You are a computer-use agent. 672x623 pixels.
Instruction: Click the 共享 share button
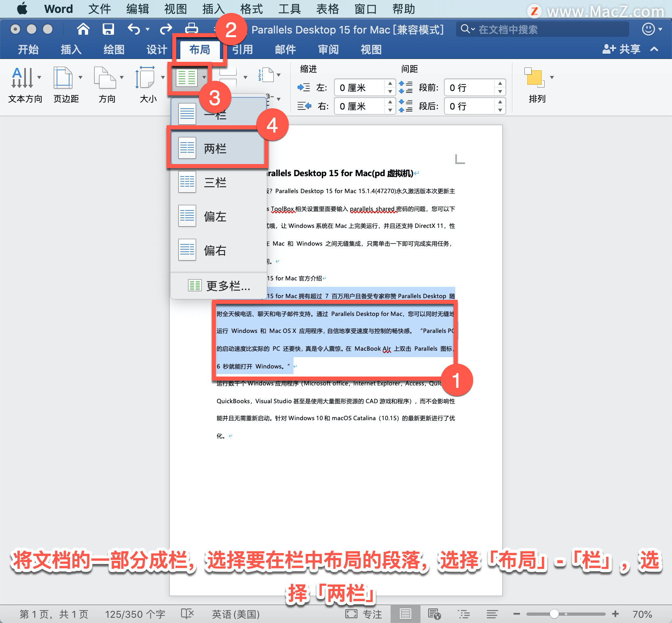pos(621,49)
